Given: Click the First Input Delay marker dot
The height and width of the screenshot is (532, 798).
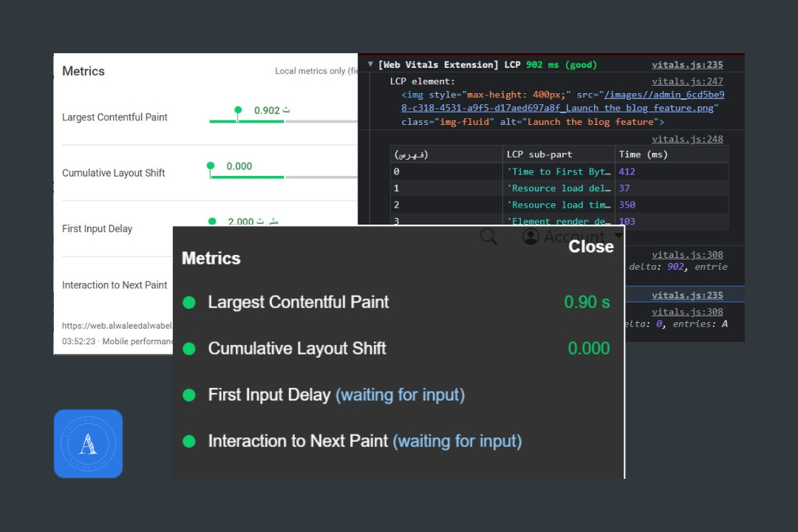Looking at the screenshot, I should coord(212,222).
